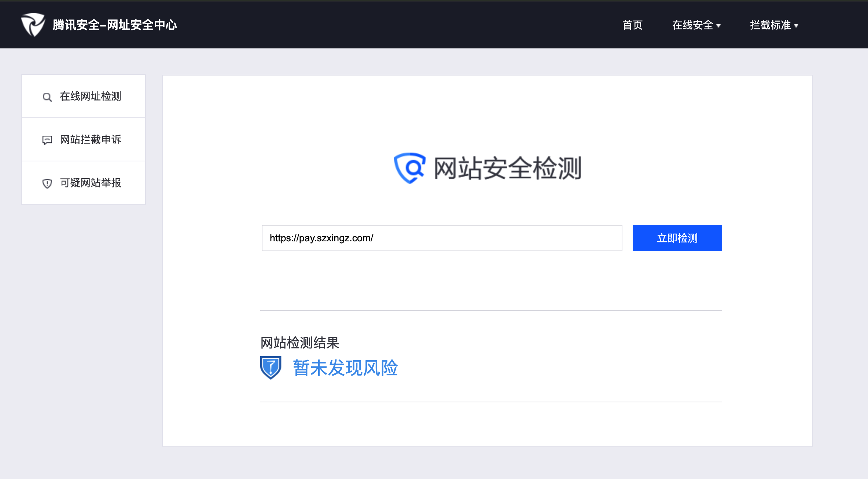Viewport: 868px width, 479px height.
Task: Open the 在线安全 menu label
Action: pyautogui.click(x=692, y=25)
